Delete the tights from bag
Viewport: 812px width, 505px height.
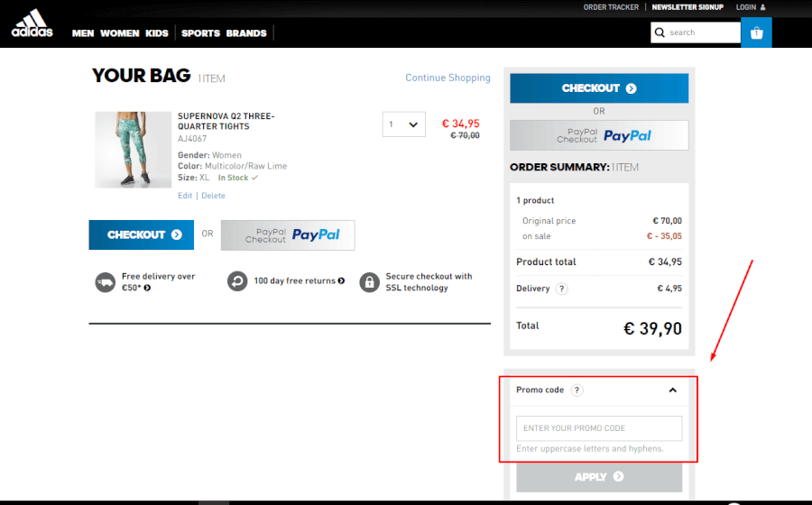point(213,196)
